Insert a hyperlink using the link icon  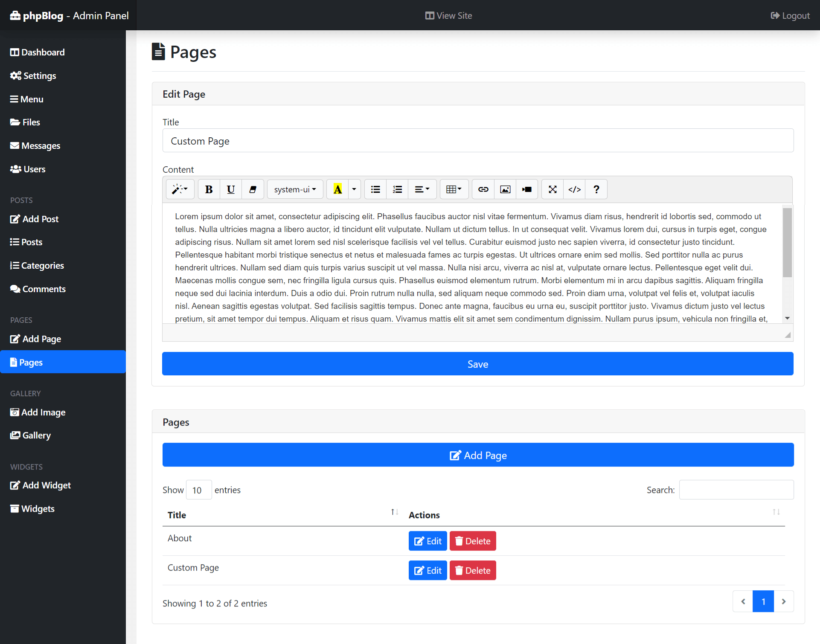tap(483, 189)
